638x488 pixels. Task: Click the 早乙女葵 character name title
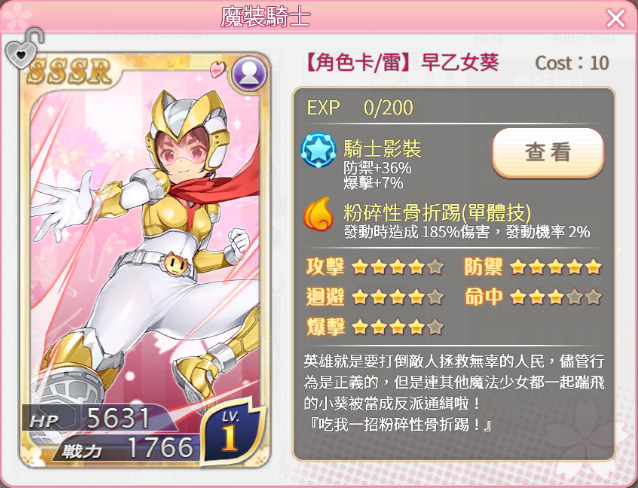460,63
